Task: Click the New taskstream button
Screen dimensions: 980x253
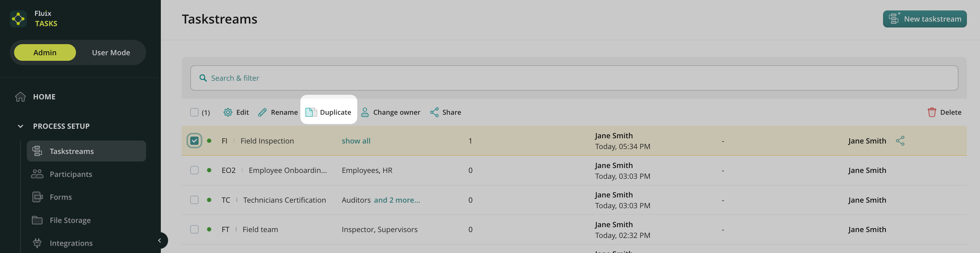Action: [924, 19]
